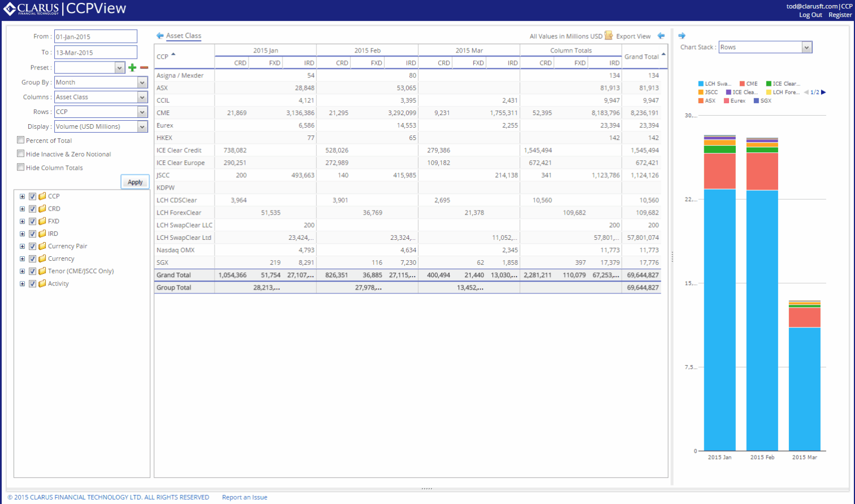Screen dimensions: 855x504
Task: Go to previous legend page arrow
Action: [806, 92]
